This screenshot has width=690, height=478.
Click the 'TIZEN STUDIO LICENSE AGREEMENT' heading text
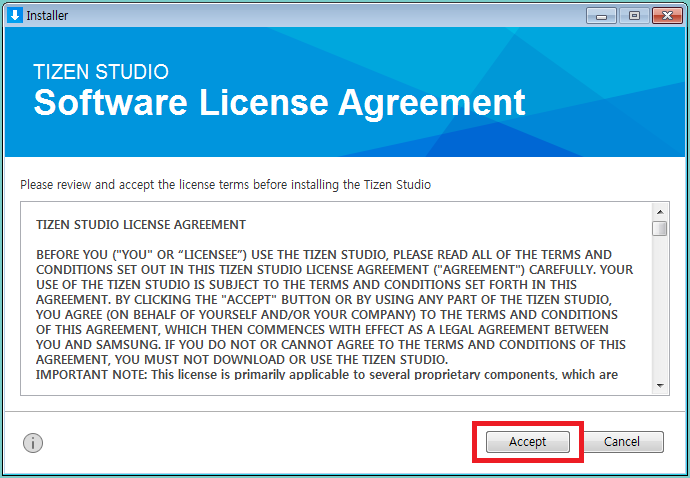click(x=141, y=225)
